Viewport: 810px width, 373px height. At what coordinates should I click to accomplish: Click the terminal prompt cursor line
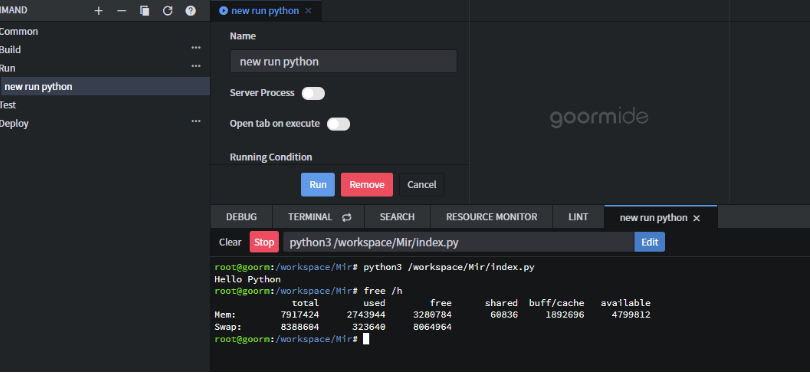(x=292, y=339)
